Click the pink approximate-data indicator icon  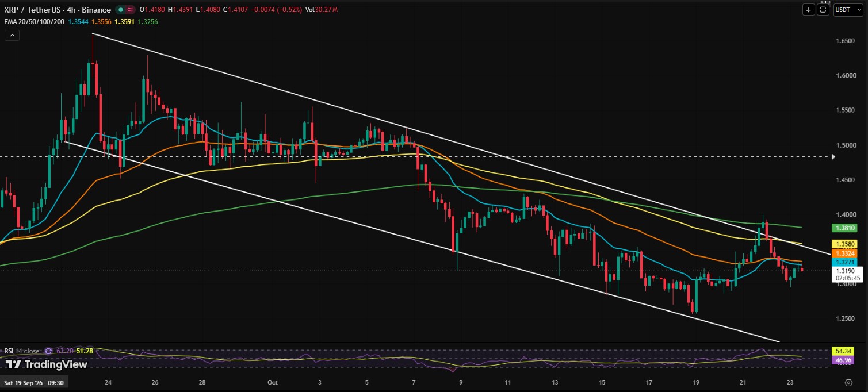pyautogui.click(x=130, y=10)
